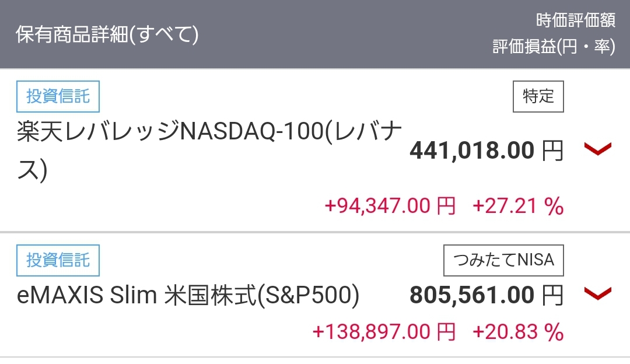Click 投資信託 badge above 楽天レバレッジNASDAQ-100
The width and height of the screenshot is (630, 364).
pyautogui.click(x=58, y=96)
